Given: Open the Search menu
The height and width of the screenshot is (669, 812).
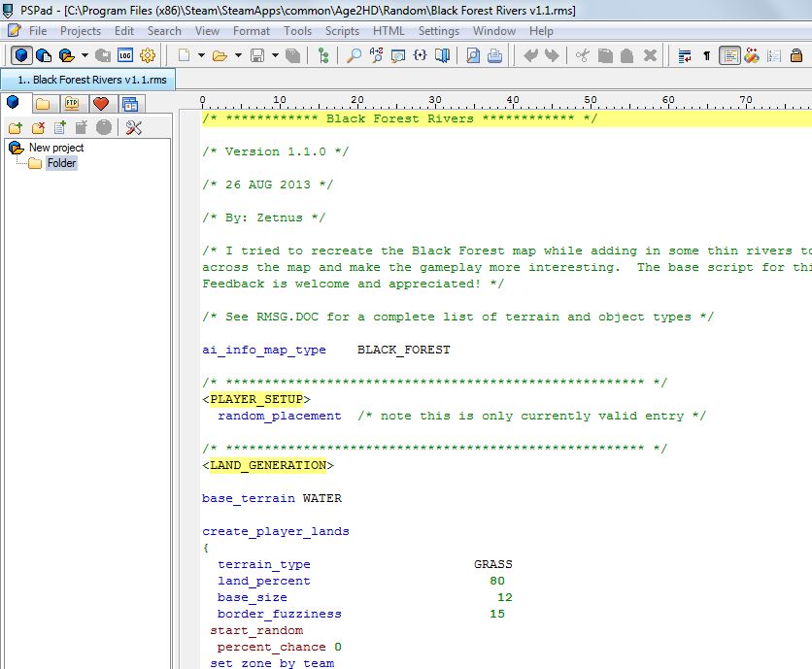Looking at the screenshot, I should point(164,31).
